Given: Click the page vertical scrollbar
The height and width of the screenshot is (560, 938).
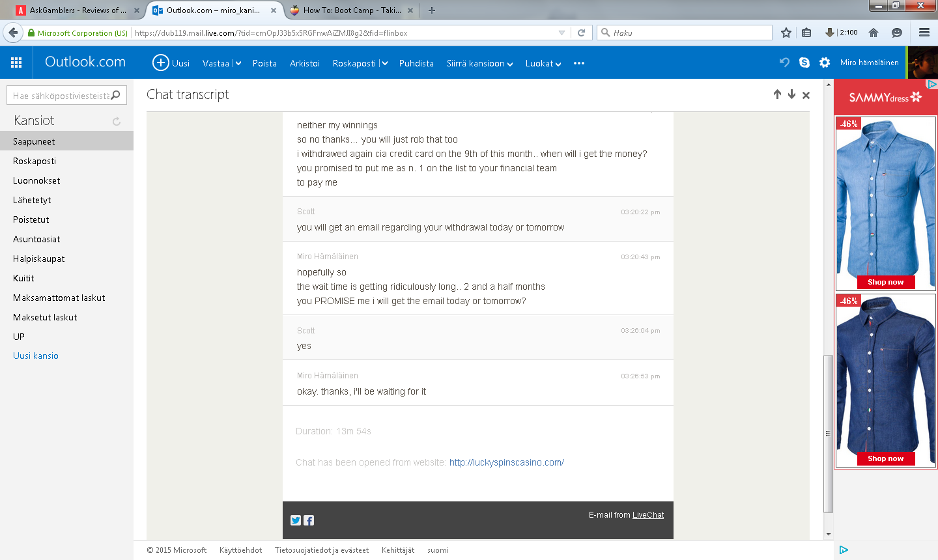Looking at the screenshot, I should [829, 434].
